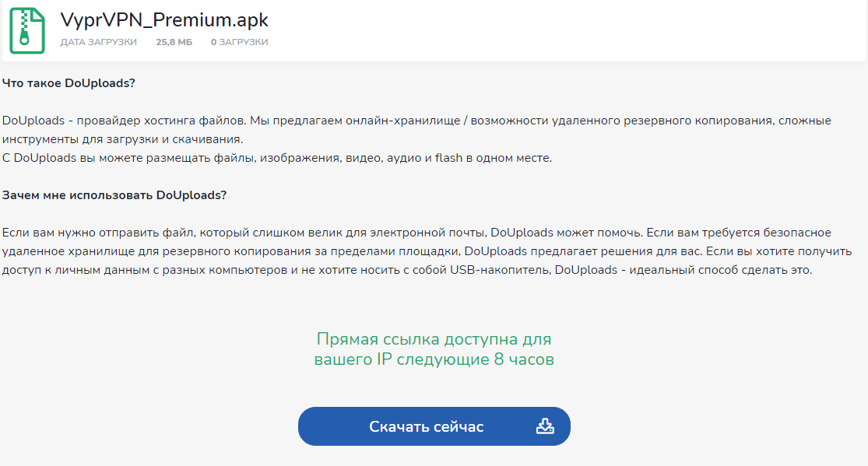This screenshot has width=868, height=466.
Task: Click the green line 'Прямая ссылка доступна для'
Action: pos(434,338)
